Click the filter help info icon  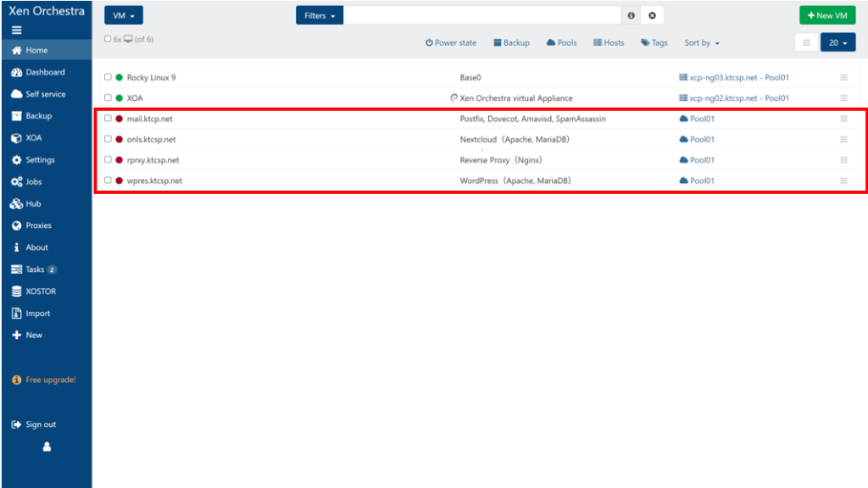click(x=631, y=15)
